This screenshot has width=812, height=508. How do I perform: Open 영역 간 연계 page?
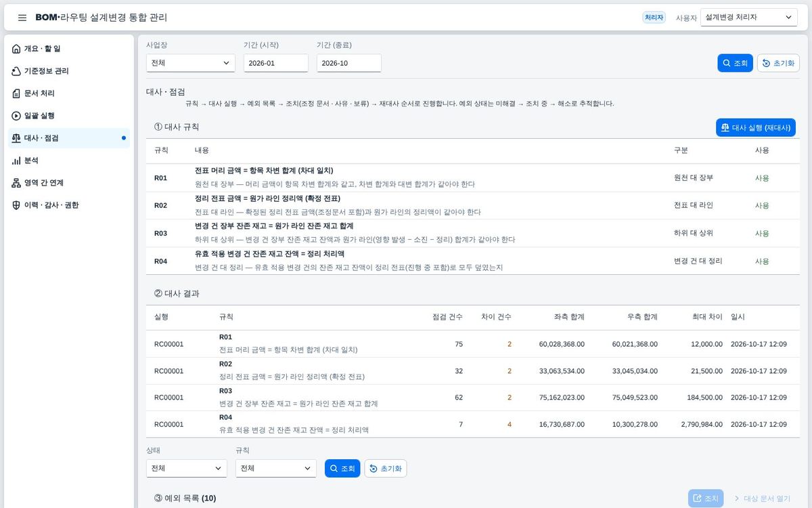[x=68, y=183]
